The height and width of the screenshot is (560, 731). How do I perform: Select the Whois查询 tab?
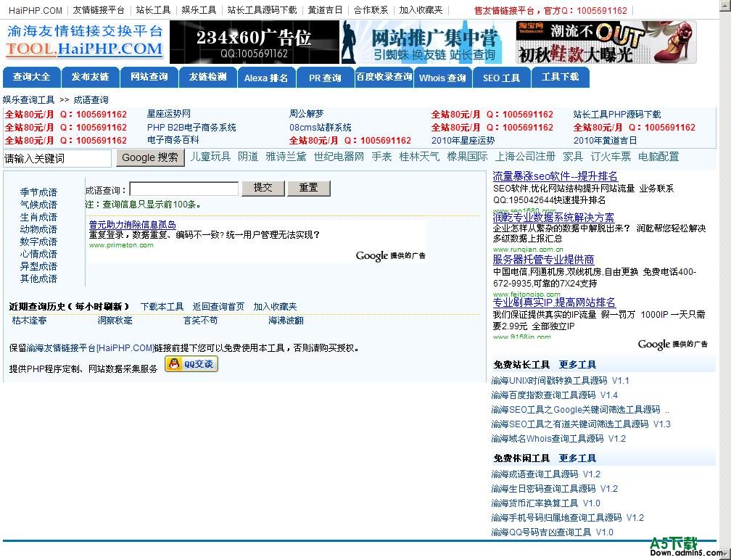click(x=442, y=78)
